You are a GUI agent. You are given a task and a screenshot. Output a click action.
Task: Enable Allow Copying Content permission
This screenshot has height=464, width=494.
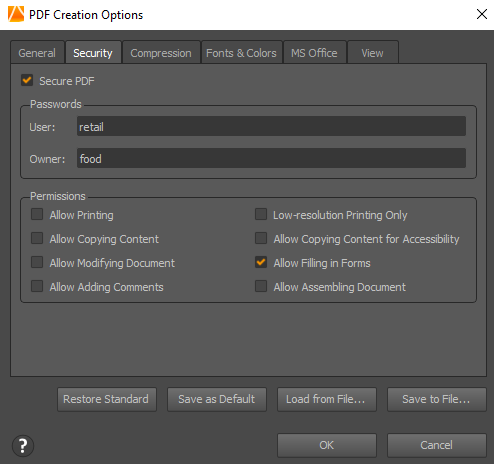pyautogui.click(x=37, y=238)
